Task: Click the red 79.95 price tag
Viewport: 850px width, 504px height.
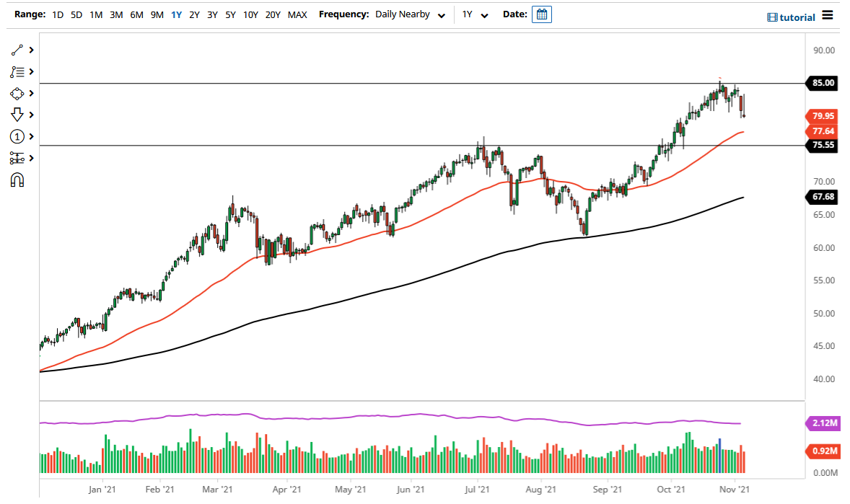Action: [823, 115]
